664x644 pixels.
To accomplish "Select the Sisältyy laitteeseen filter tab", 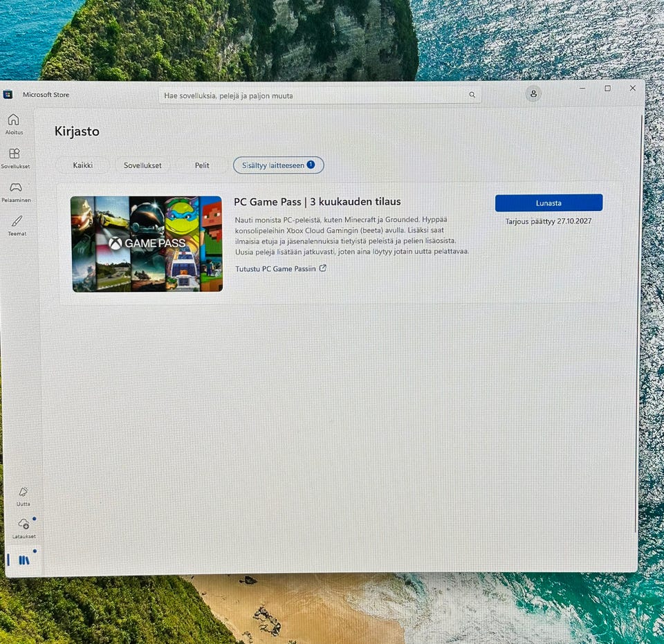I will tap(278, 165).
